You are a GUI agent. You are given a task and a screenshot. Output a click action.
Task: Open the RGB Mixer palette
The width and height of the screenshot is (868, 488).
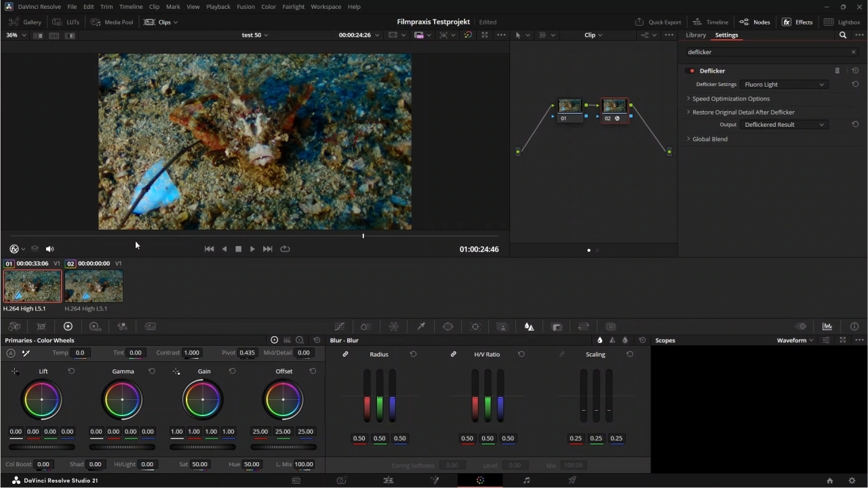coord(122,327)
